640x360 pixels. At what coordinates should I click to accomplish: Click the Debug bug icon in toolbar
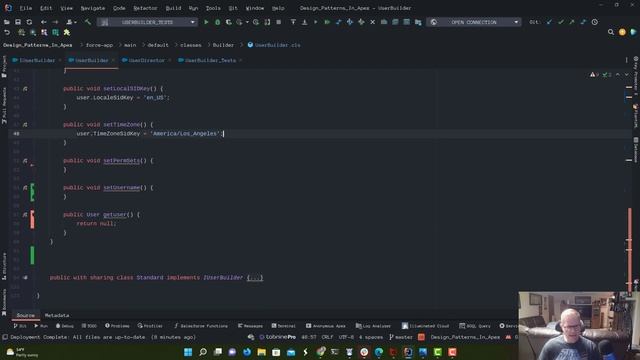tap(218, 22)
